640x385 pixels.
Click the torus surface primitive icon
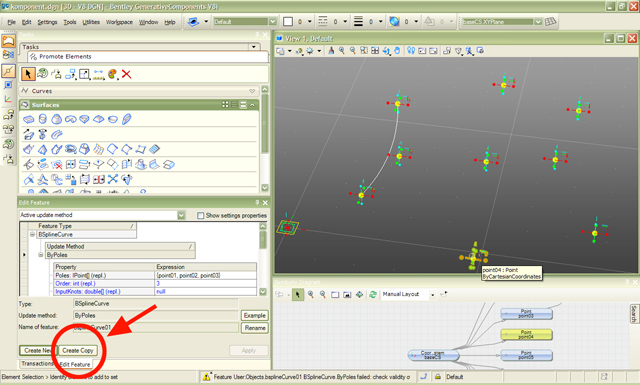[x=71, y=119]
